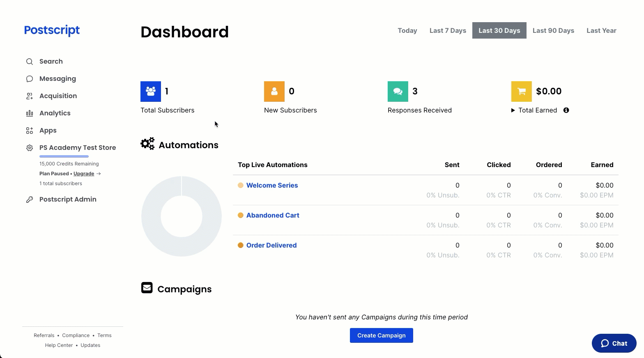
Task: Click the Acquisition people icon
Action: click(30, 96)
